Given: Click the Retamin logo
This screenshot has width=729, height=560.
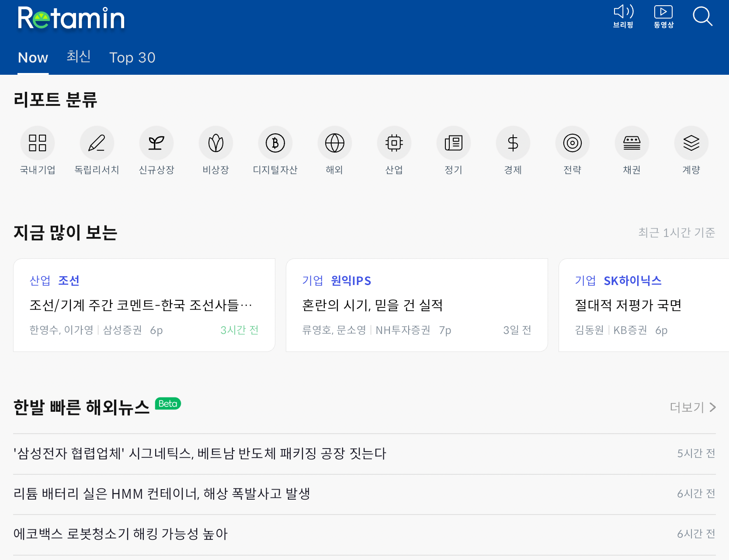Looking at the screenshot, I should 71,18.
